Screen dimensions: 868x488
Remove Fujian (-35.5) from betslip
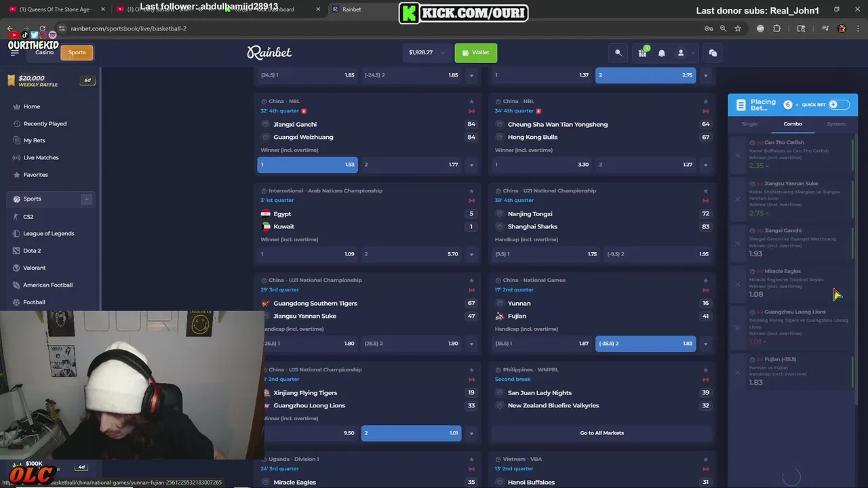pos(738,372)
